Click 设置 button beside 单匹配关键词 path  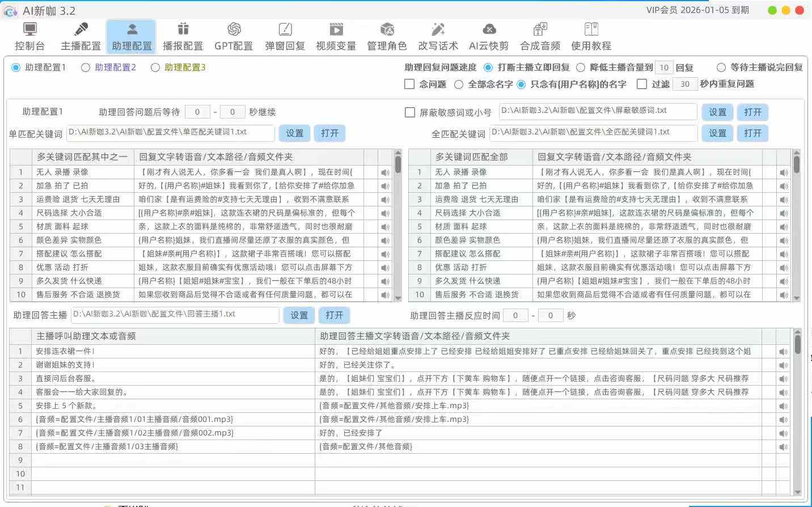tap(294, 133)
